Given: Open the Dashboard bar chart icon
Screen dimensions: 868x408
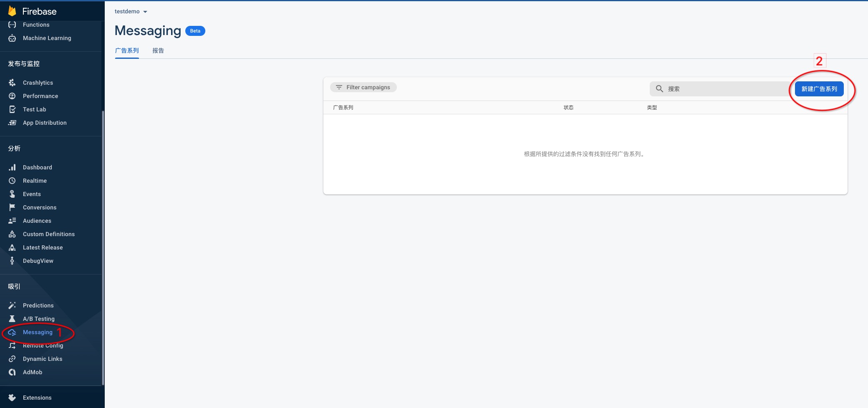Looking at the screenshot, I should pyautogui.click(x=12, y=167).
